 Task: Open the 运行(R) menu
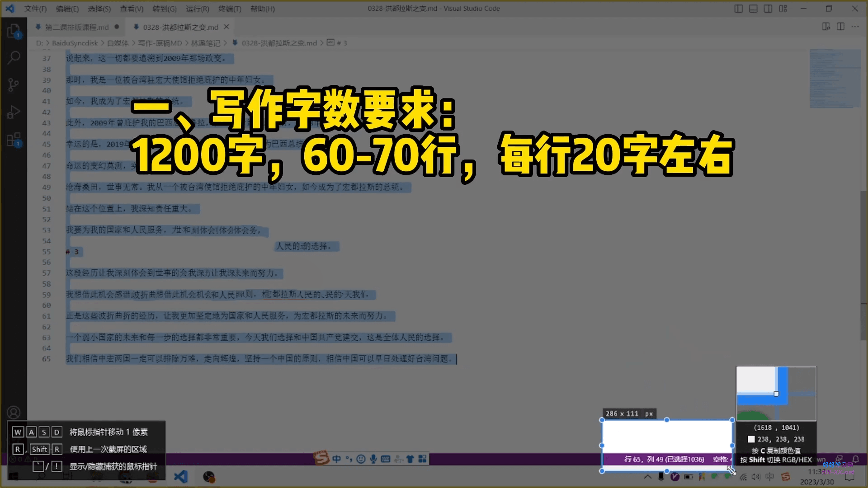tap(197, 9)
